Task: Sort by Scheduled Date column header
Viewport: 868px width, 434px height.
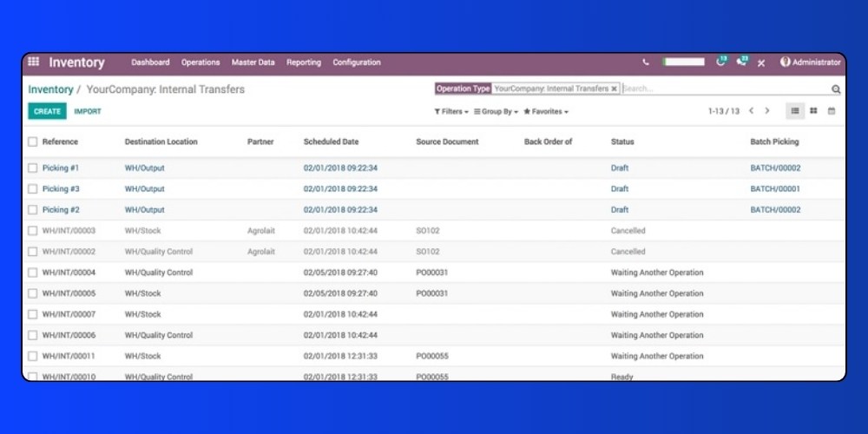Action: [x=331, y=141]
